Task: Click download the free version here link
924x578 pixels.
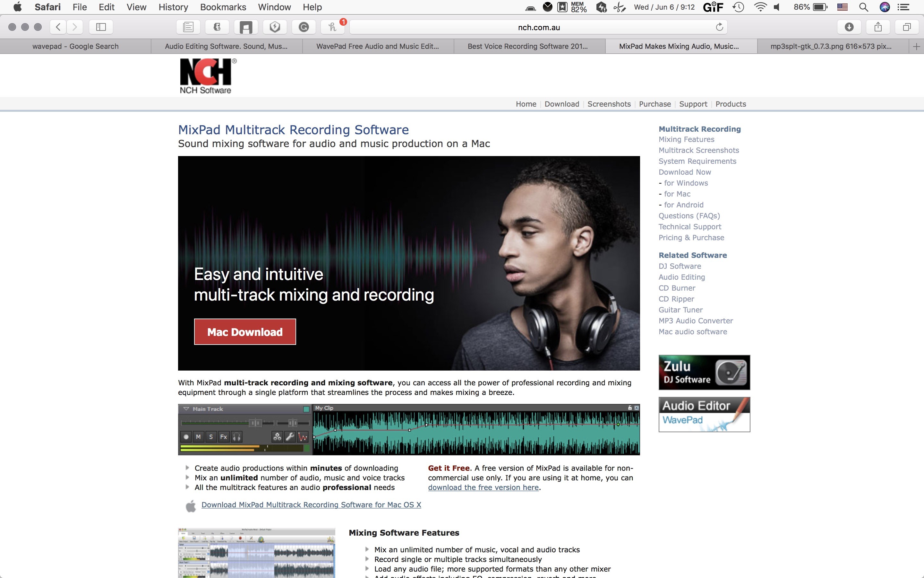Action: pyautogui.click(x=483, y=487)
